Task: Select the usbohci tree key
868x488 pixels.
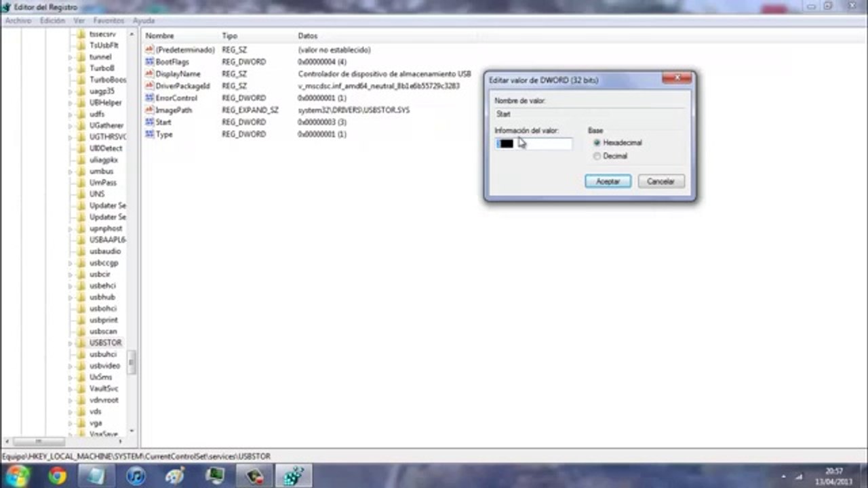Action: point(103,308)
